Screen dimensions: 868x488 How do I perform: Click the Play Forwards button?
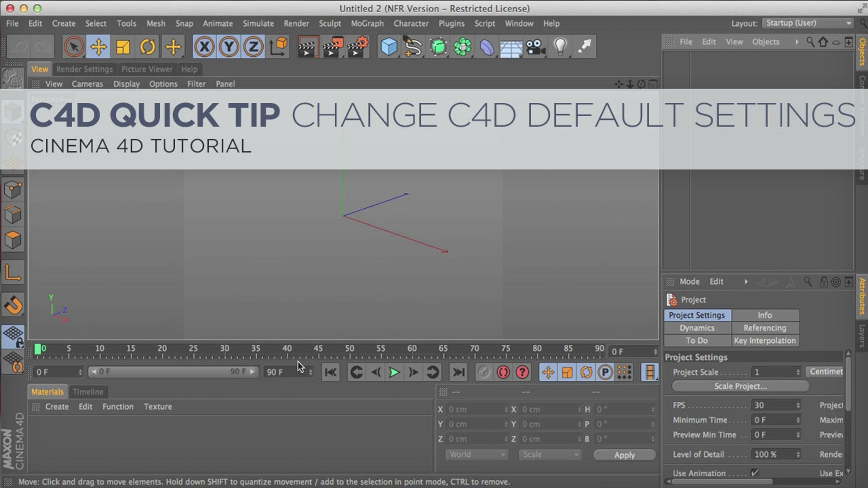point(394,372)
